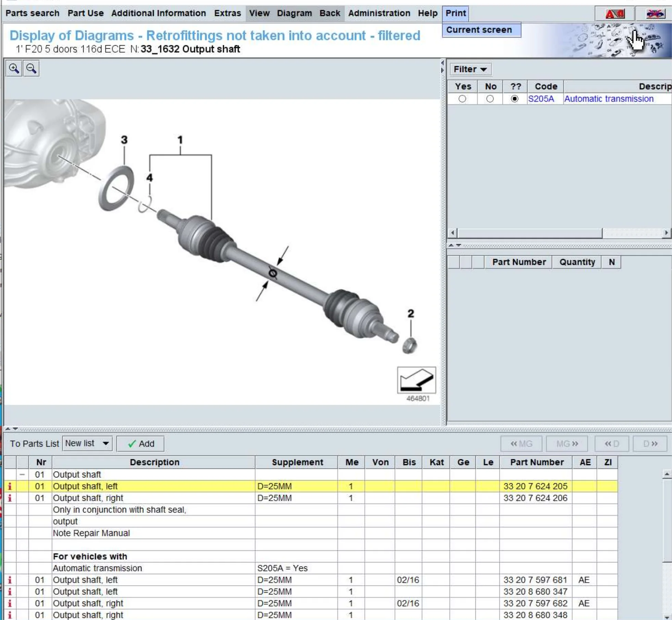Collapse the Output shaft group row
Screen dimensions: 672x620
click(x=22, y=475)
